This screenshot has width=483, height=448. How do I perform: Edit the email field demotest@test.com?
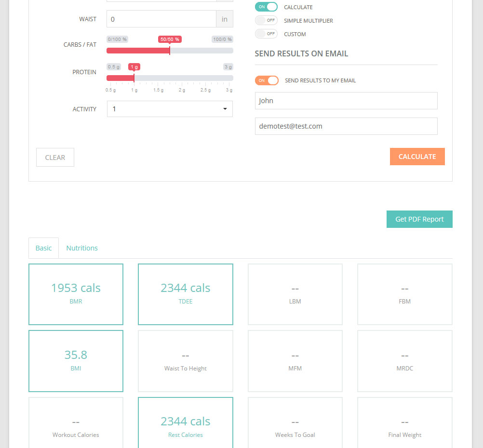coord(346,126)
